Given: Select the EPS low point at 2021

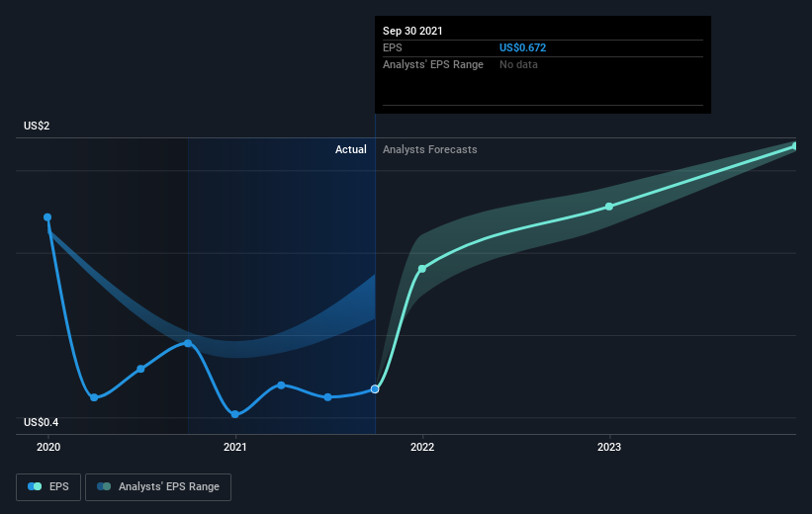Looking at the screenshot, I should coord(235,414).
